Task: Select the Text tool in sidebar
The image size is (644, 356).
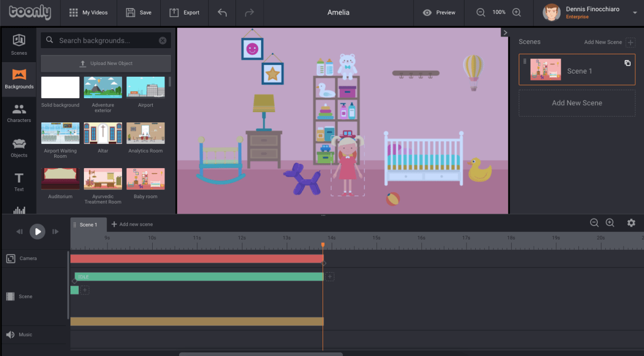Action: pos(19,181)
